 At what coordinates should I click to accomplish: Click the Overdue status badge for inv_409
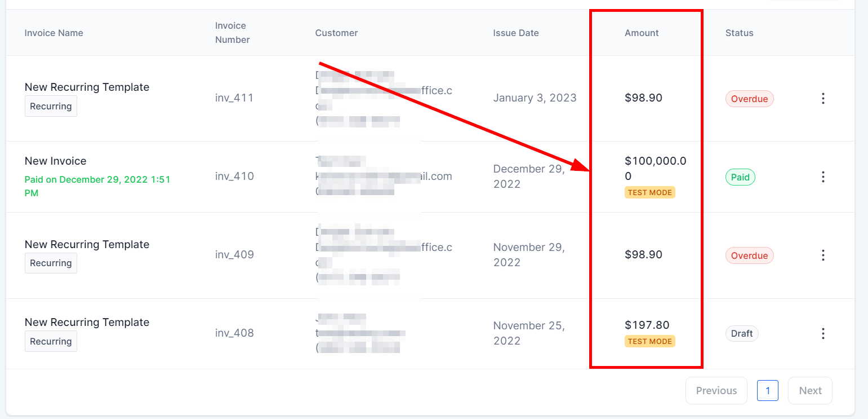[x=749, y=256]
